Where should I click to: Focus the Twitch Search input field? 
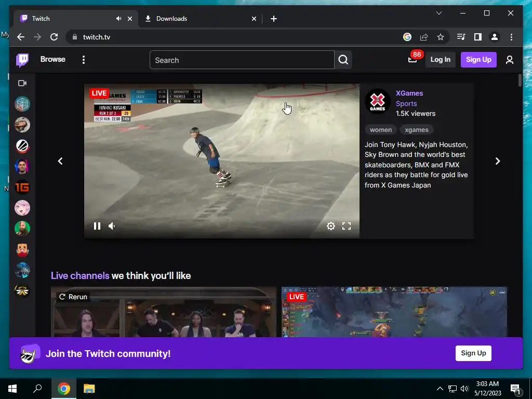242,60
